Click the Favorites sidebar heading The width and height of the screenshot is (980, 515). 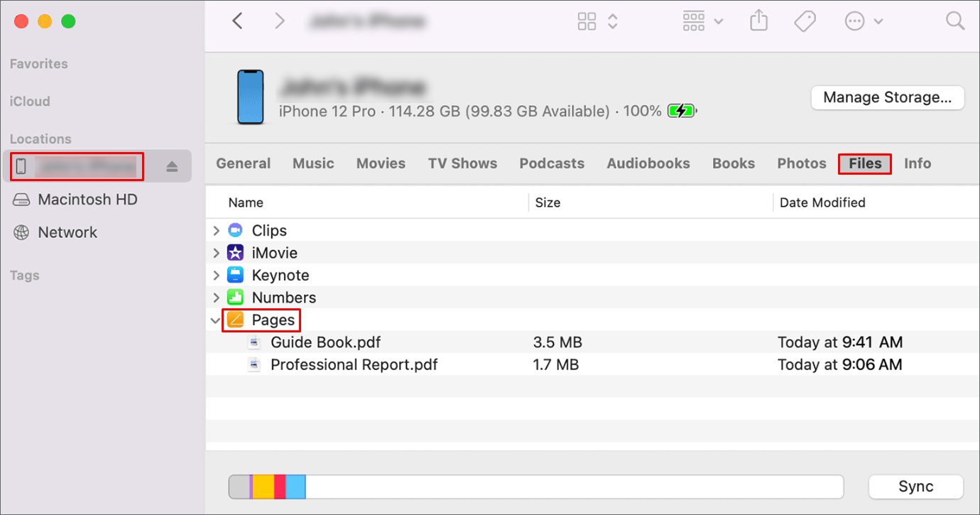[39, 64]
